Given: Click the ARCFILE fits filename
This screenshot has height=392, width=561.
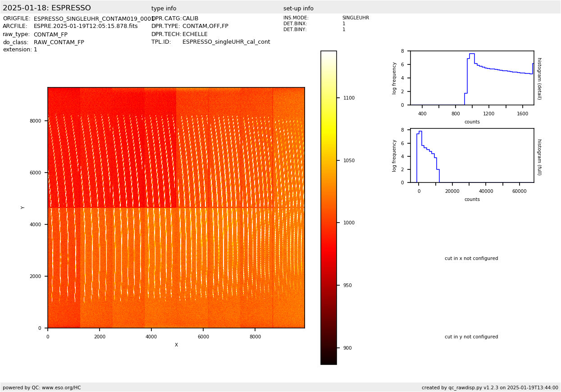Looking at the screenshot, I should click(x=86, y=27).
